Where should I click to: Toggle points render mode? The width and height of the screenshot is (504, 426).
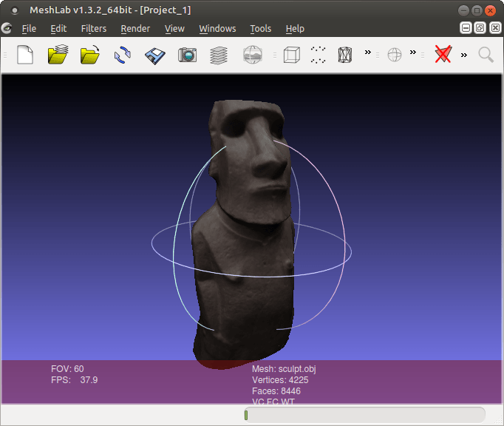click(x=319, y=55)
